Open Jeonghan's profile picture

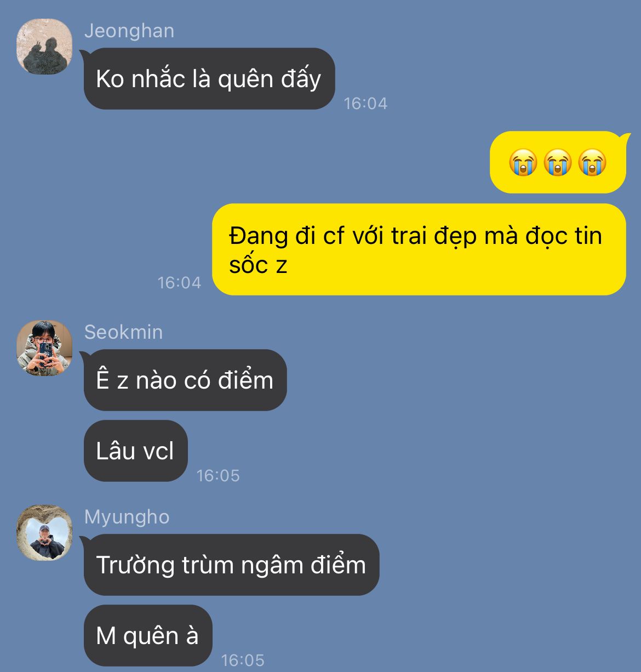tap(44, 46)
